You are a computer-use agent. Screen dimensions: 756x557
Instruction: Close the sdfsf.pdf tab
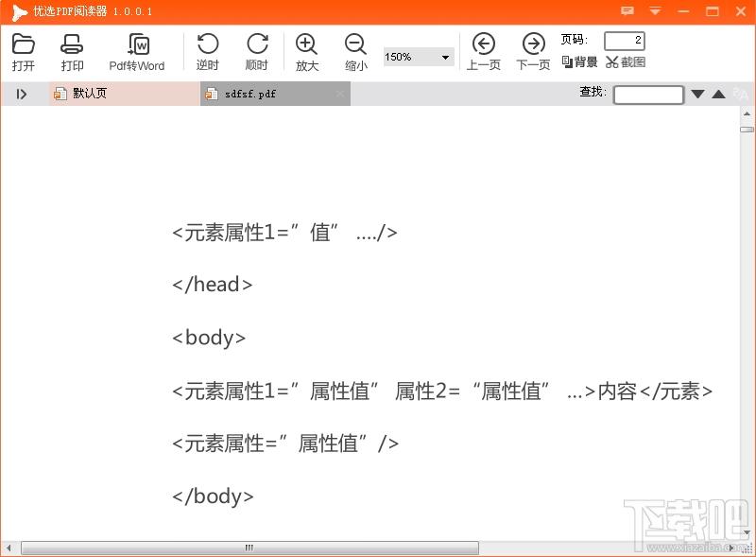(x=340, y=94)
